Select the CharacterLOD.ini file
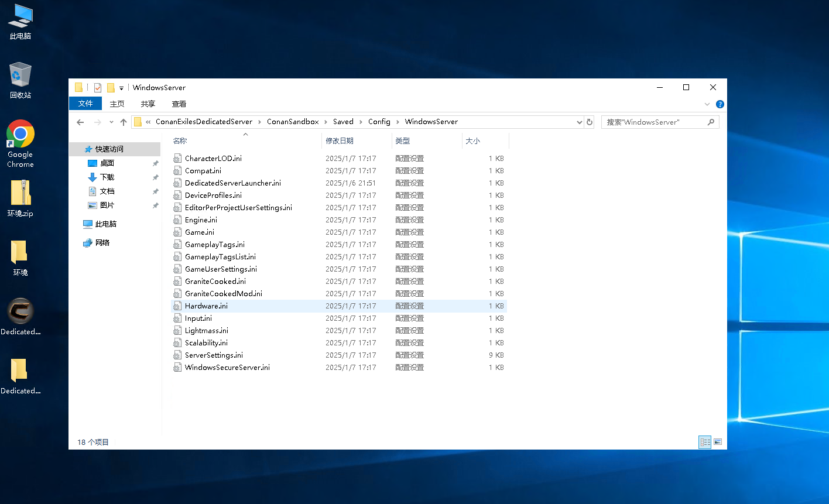The width and height of the screenshot is (829, 504). [x=213, y=159]
